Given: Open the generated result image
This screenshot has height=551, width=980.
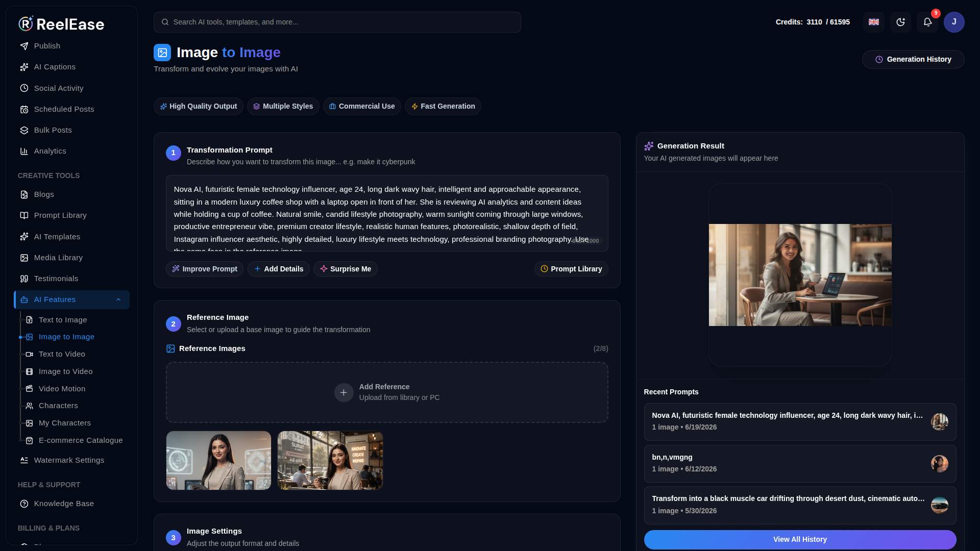Looking at the screenshot, I should pyautogui.click(x=800, y=275).
